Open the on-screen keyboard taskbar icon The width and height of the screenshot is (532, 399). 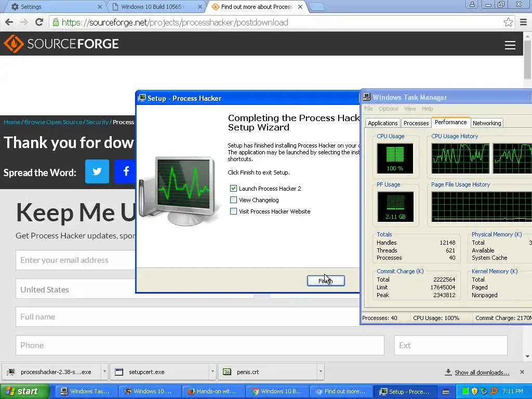(x=446, y=392)
